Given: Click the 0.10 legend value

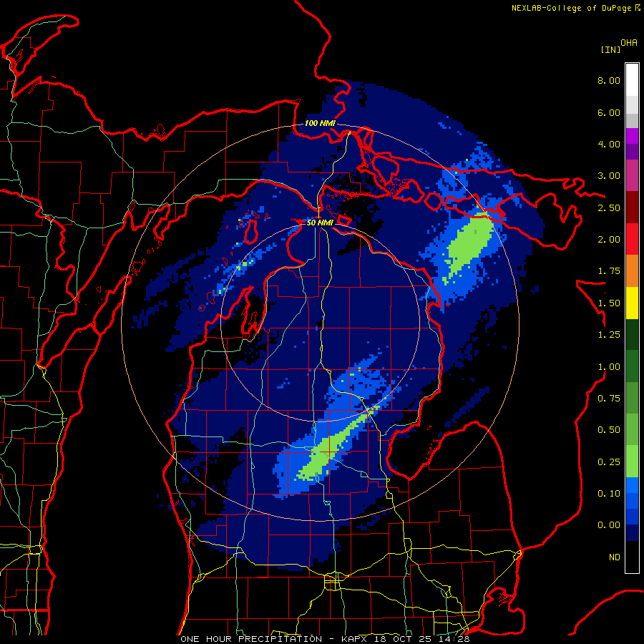Looking at the screenshot, I should [609, 494].
